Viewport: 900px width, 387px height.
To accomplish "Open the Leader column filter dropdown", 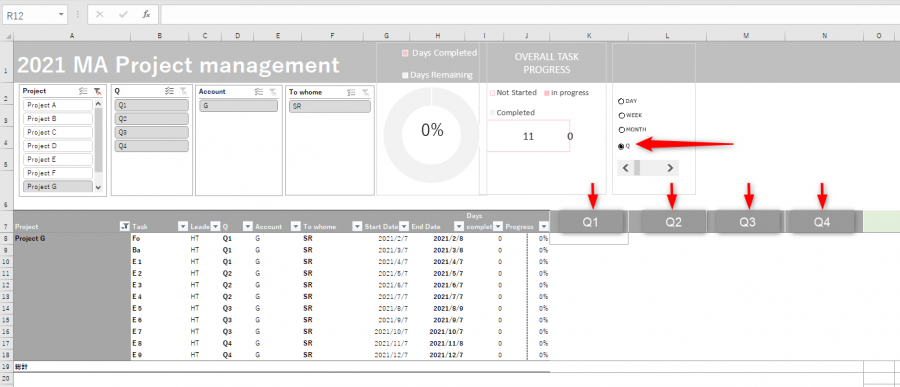I will tap(215, 226).
